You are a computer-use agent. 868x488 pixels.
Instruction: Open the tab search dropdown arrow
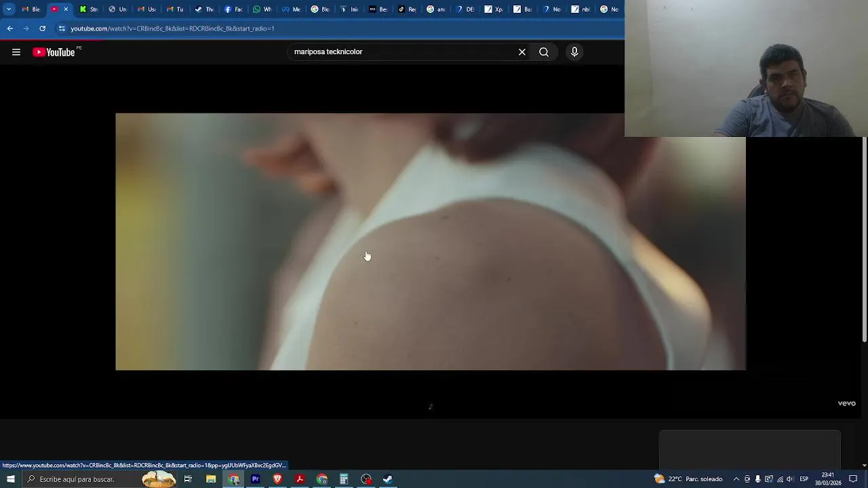click(9, 9)
